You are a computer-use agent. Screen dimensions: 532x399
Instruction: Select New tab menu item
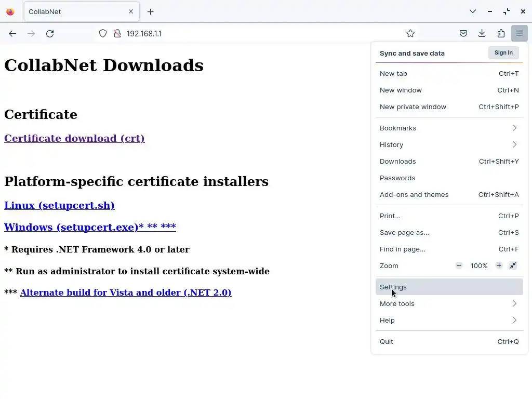coord(449,74)
